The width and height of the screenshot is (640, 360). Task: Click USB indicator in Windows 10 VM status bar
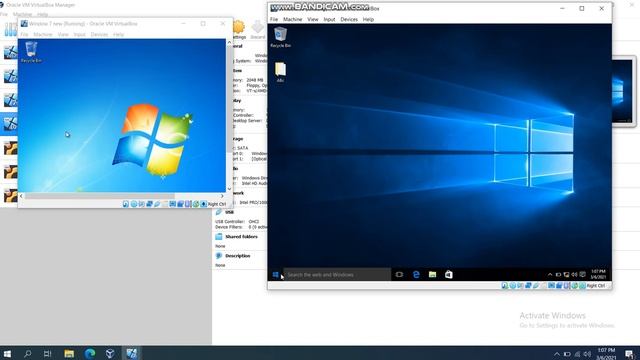click(x=536, y=286)
